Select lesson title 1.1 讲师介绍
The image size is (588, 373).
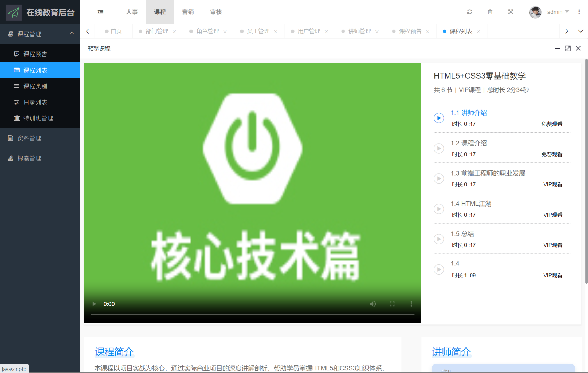(x=469, y=113)
